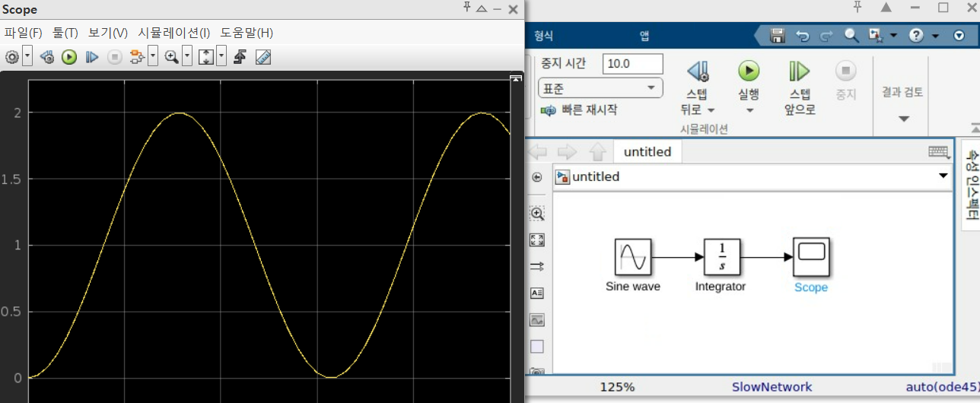This screenshot has width=980, height=403.
Task: Expand the 결과 검토 section arrow
Action: coord(904,119)
